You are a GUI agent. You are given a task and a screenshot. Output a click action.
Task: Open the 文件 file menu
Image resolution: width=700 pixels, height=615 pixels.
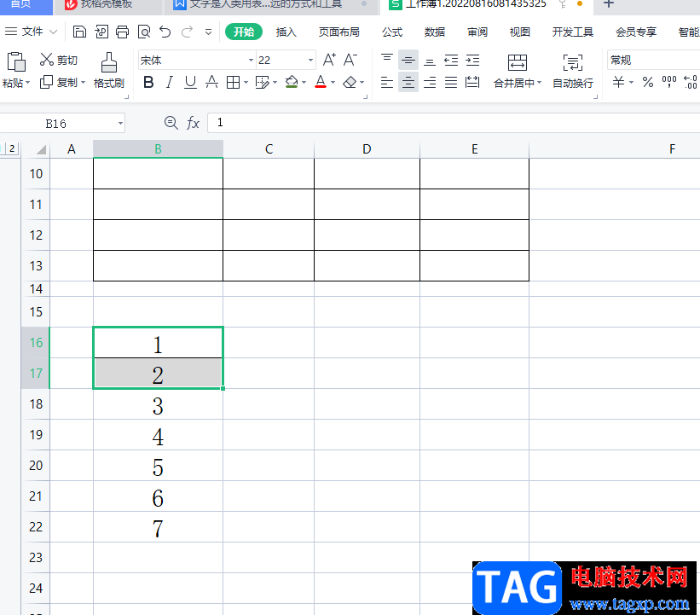32,32
